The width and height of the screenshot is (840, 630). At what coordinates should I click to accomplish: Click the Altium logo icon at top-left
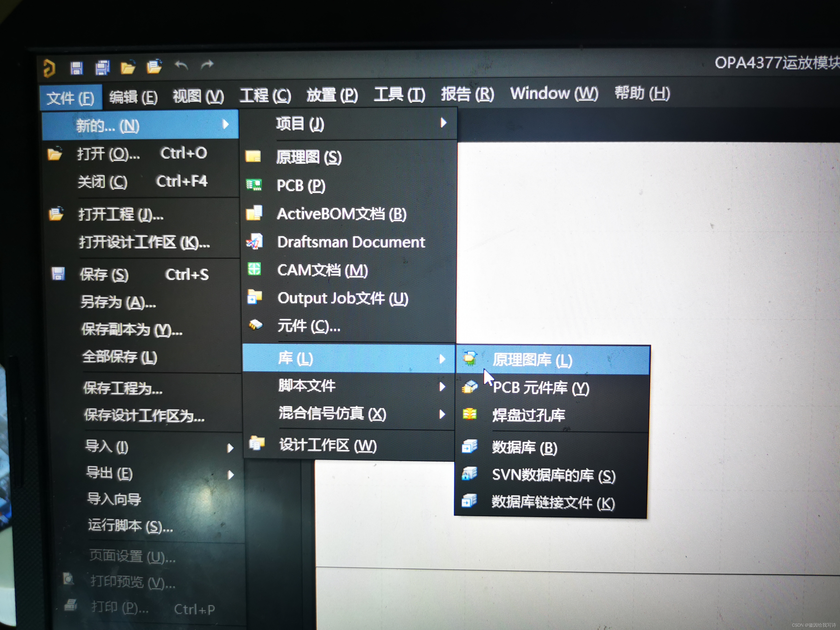[x=49, y=69]
